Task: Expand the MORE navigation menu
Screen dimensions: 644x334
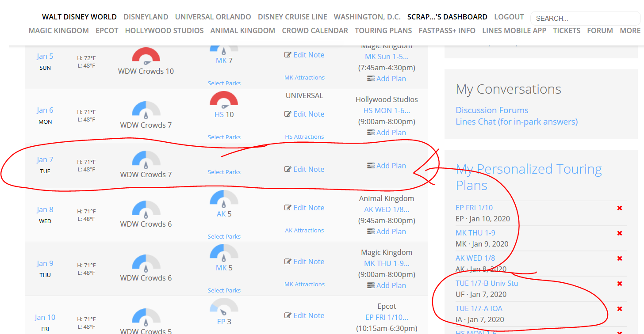Action: click(x=630, y=30)
